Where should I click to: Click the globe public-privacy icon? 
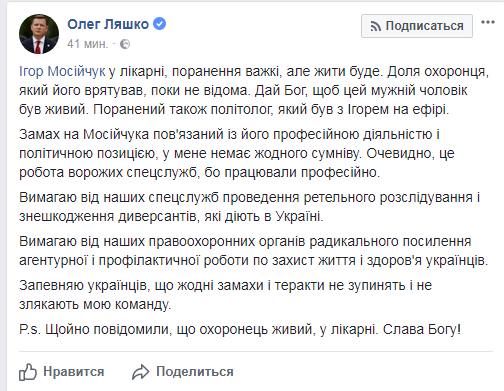(x=125, y=44)
